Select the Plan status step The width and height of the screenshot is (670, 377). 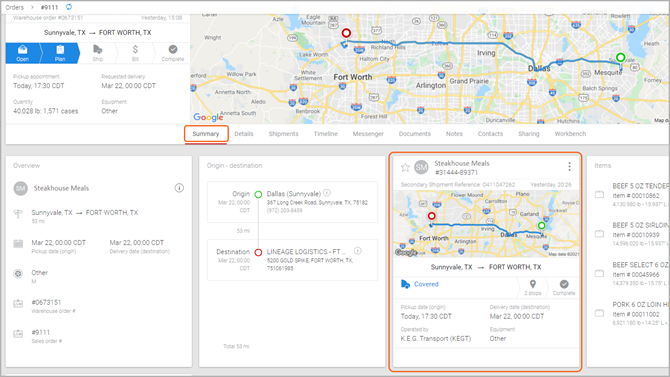[x=60, y=53]
